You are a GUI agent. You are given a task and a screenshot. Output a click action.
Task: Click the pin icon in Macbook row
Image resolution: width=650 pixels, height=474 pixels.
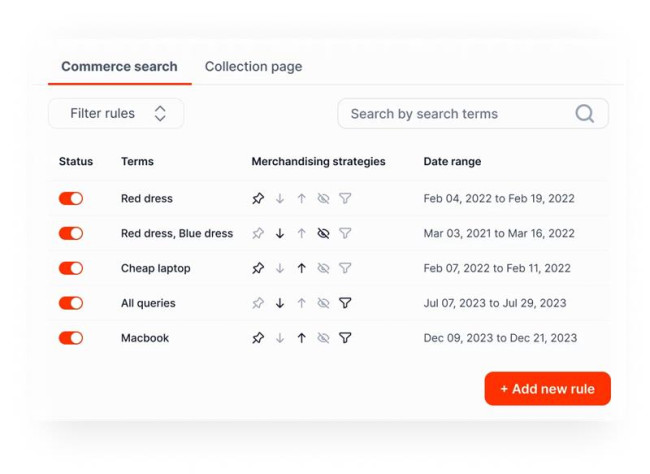tap(258, 339)
